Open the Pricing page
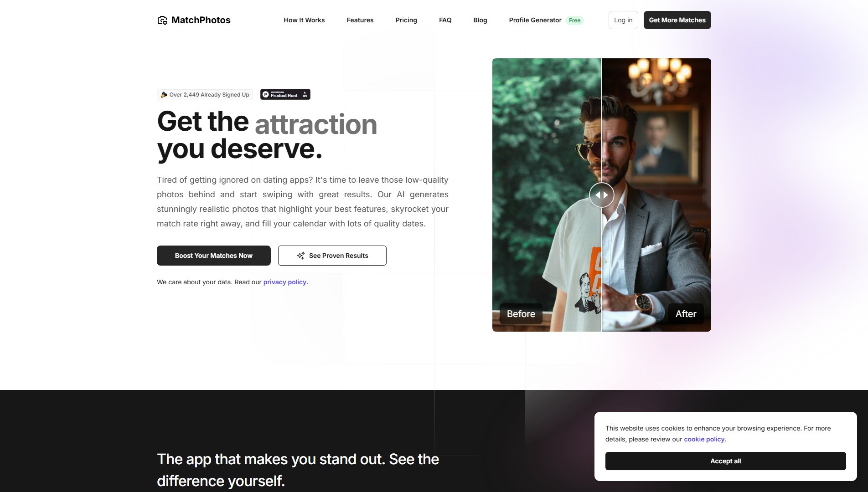 [406, 20]
